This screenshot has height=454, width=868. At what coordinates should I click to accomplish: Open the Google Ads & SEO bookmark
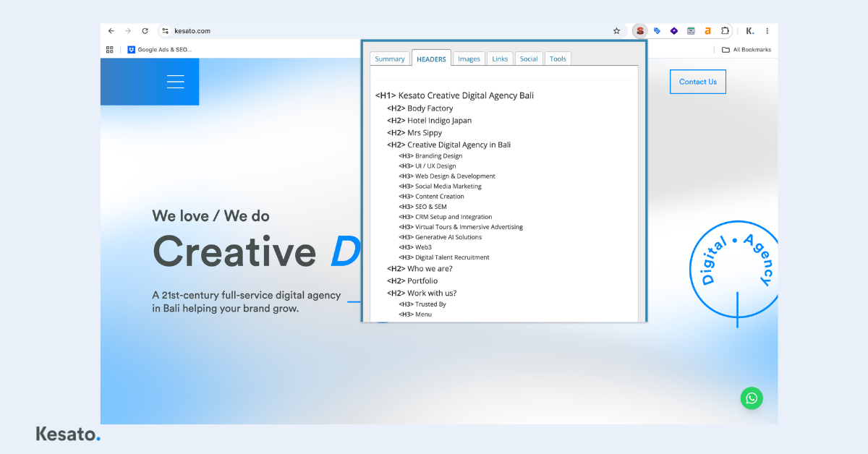coord(160,50)
